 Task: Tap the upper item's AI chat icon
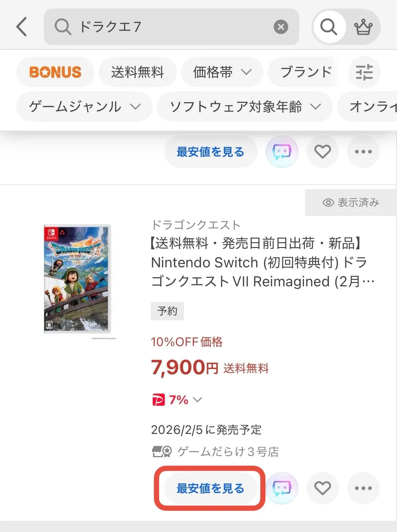[282, 152]
